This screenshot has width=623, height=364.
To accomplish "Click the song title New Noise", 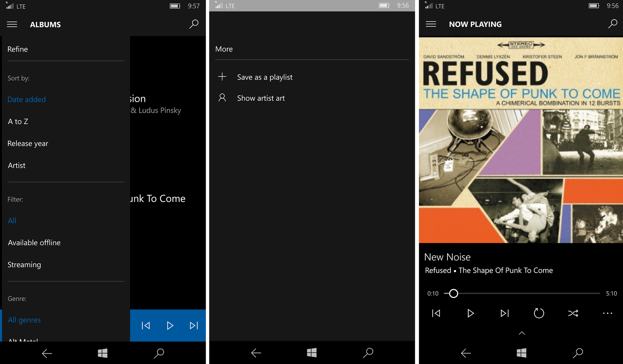I will click(x=447, y=257).
